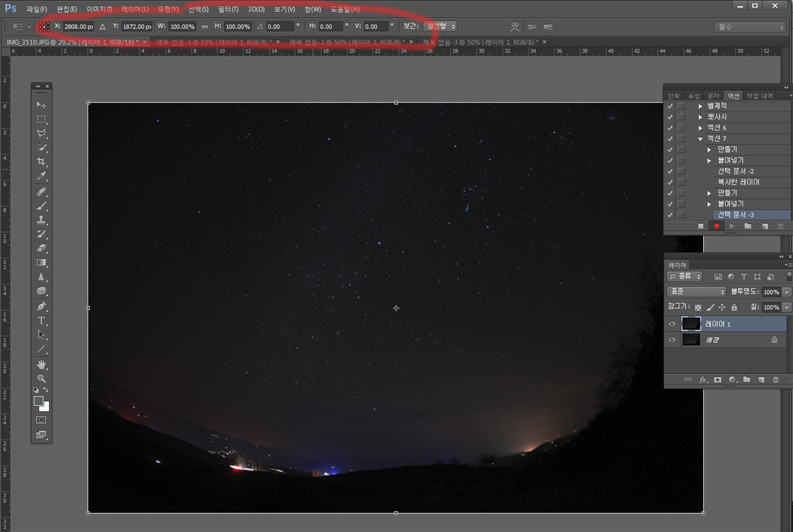Expand the 액션 6 set
Viewport: 793px width, 532px height.
point(700,128)
